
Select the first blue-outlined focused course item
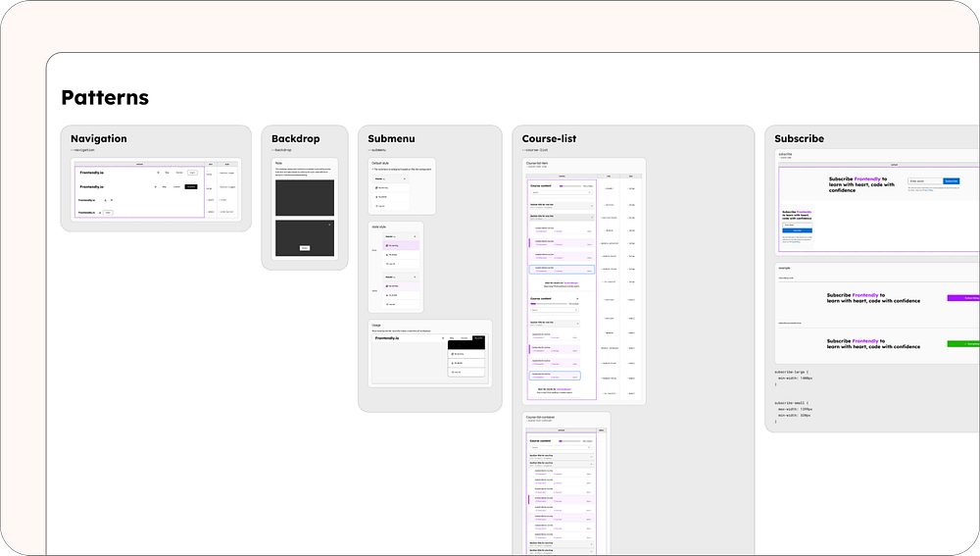562,270
